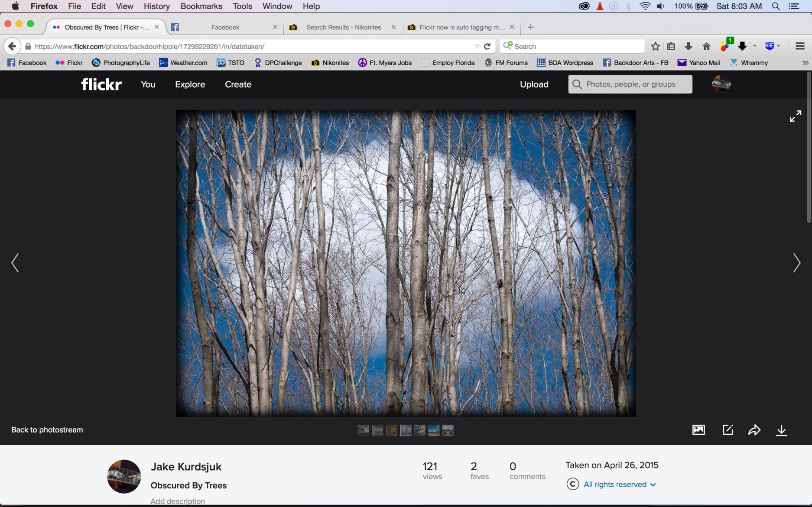Image resolution: width=812 pixels, height=507 pixels.
Task: Show more bookmarks overflow chevron
Action: coord(805,63)
